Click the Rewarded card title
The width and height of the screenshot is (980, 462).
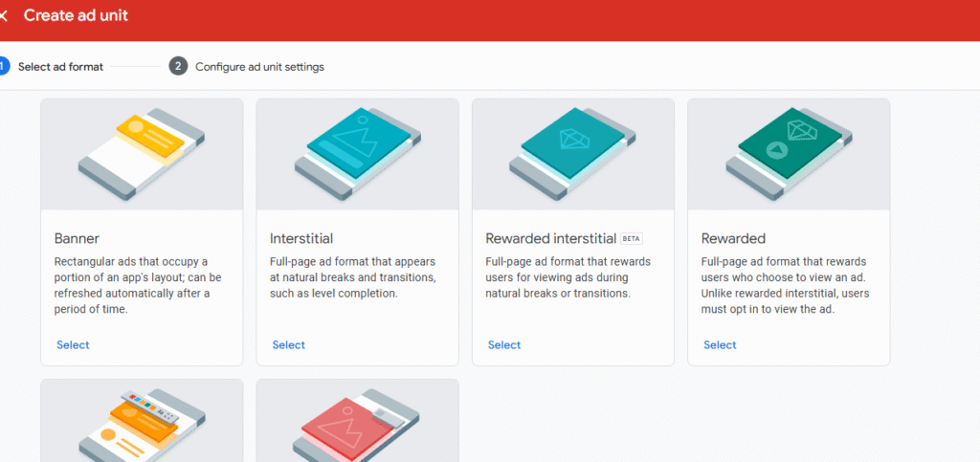pos(733,238)
